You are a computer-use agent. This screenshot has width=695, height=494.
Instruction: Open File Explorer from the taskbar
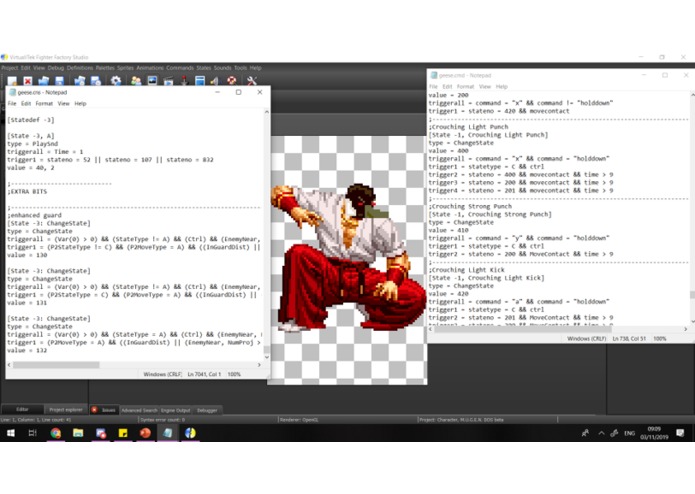coord(78,433)
